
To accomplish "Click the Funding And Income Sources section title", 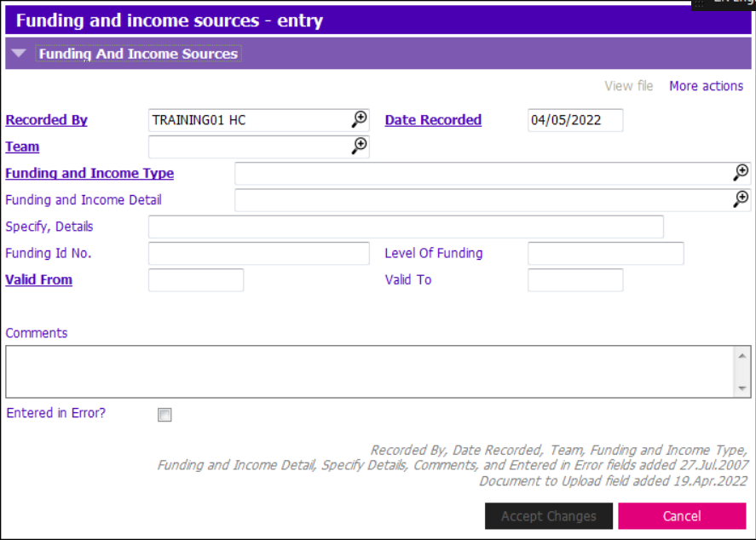I will coord(138,54).
